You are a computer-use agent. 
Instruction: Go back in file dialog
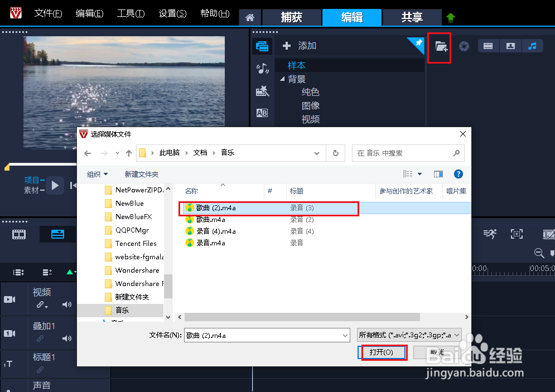(x=88, y=153)
